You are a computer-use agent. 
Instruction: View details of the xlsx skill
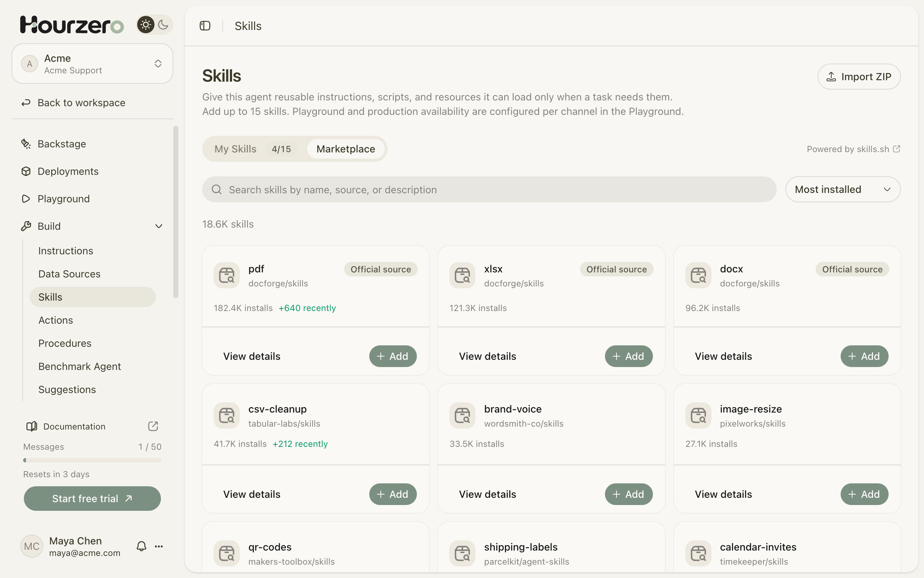click(488, 356)
